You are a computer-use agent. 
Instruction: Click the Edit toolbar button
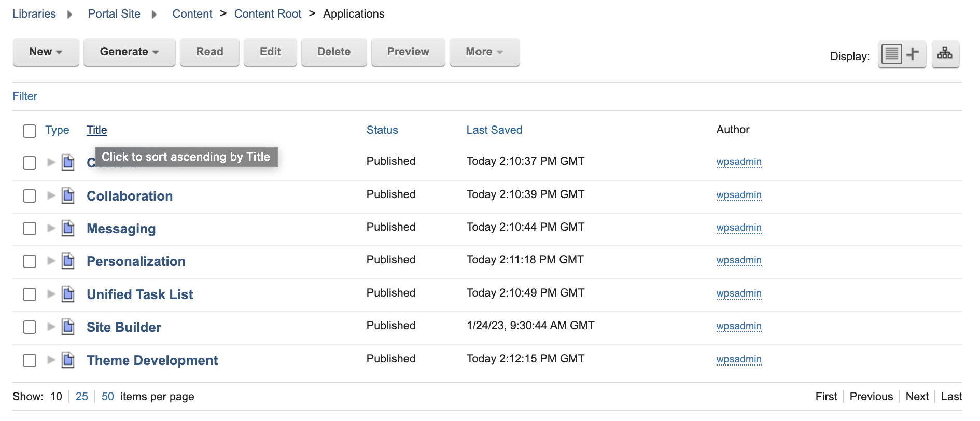click(270, 52)
